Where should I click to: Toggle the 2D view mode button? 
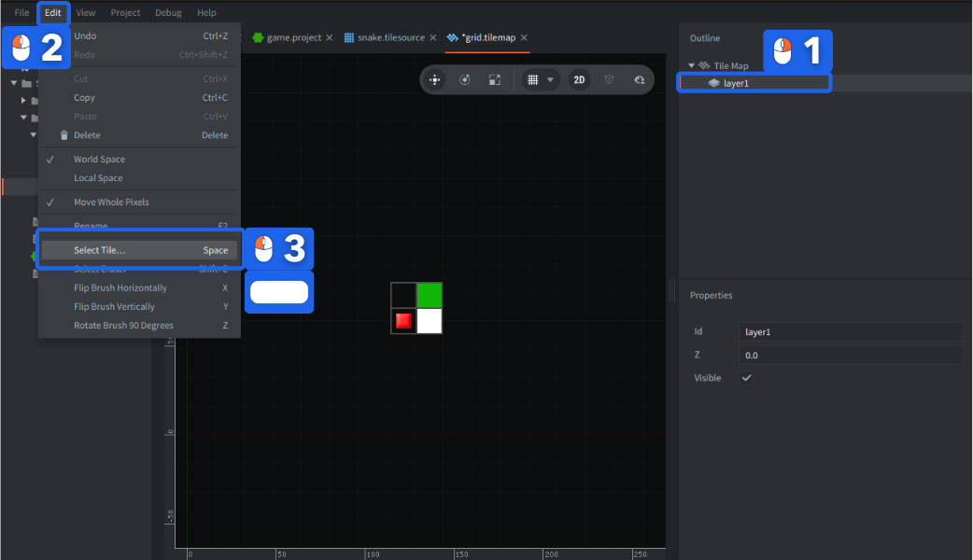pyautogui.click(x=579, y=80)
